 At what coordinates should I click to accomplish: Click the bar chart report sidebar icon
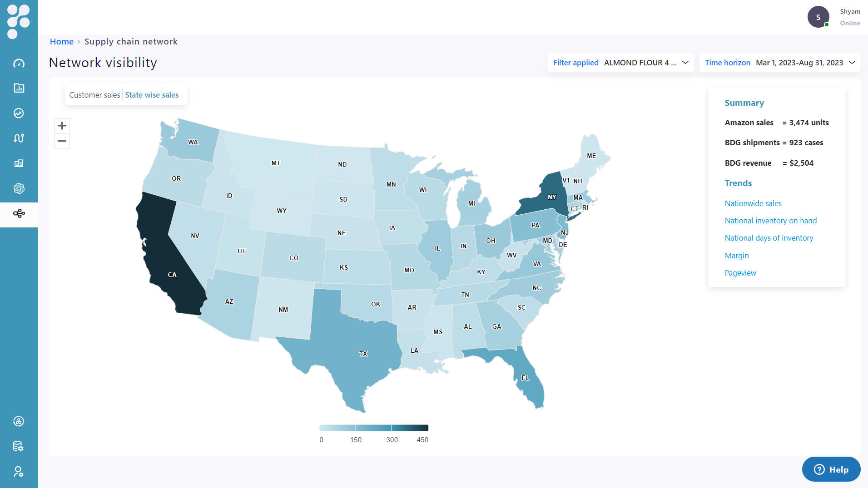point(19,88)
